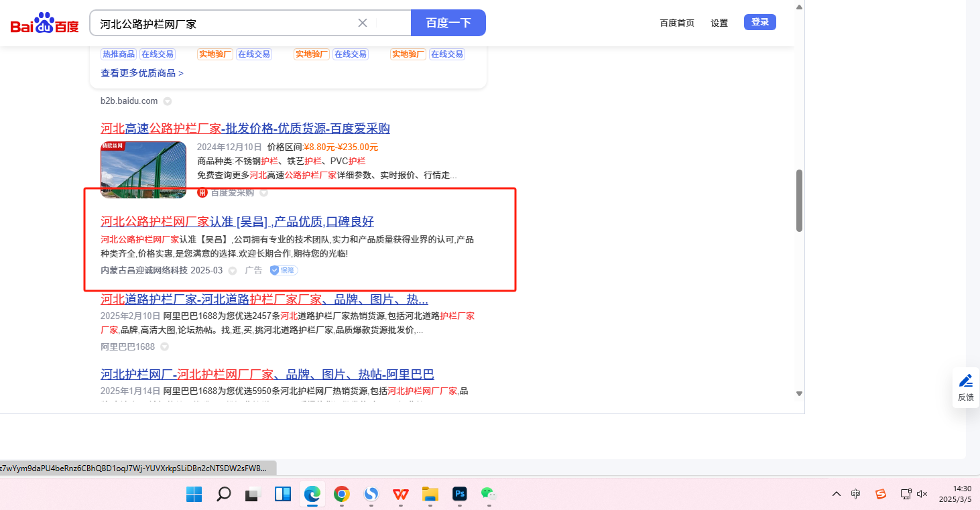Open the 查看更多优质商品 link
980x510 pixels.
(x=142, y=73)
